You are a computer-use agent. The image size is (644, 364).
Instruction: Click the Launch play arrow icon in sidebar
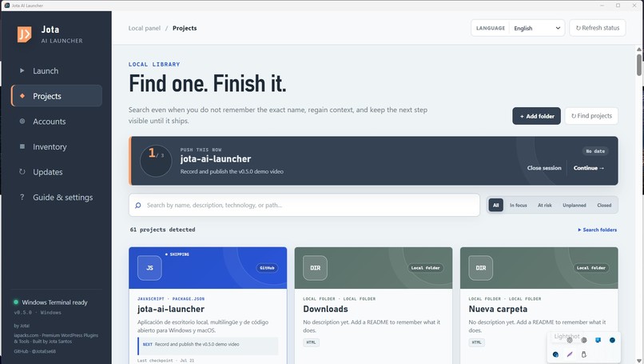click(22, 70)
